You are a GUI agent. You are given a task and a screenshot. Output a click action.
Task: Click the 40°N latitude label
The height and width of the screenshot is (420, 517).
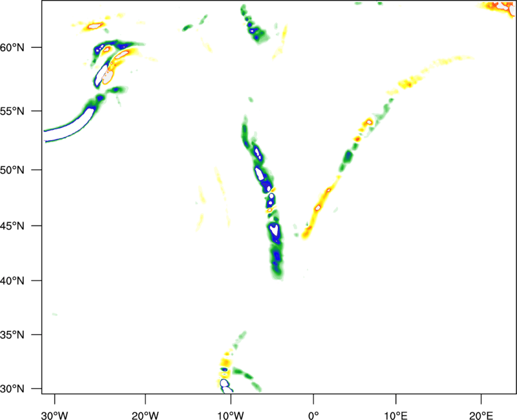tap(12, 281)
